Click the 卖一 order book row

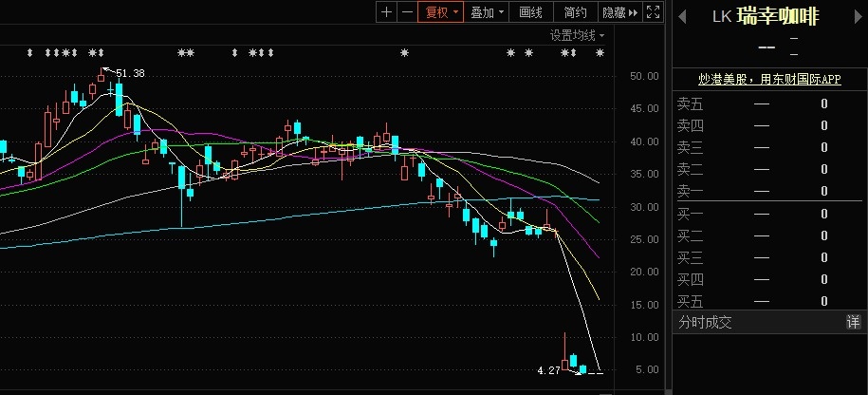point(769,191)
